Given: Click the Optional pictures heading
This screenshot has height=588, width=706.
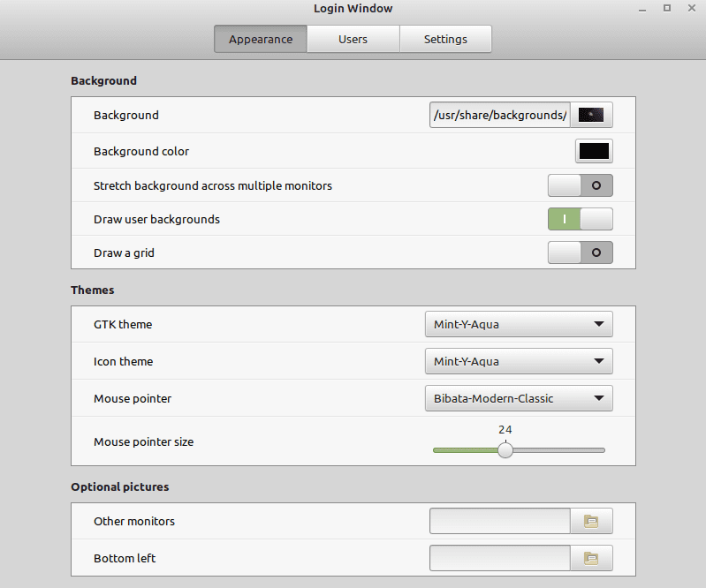Looking at the screenshot, I should click(120, 487).
